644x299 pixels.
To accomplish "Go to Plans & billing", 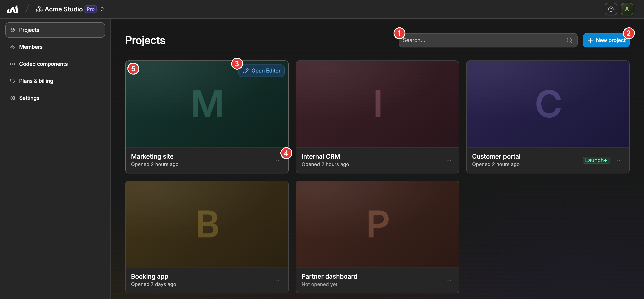I will [x=55, y=81].
